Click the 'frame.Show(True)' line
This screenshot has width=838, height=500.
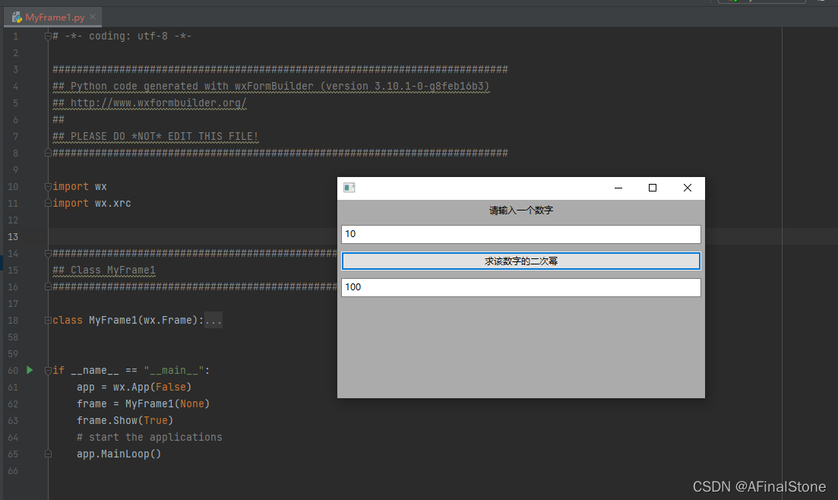tap(125, 420)
